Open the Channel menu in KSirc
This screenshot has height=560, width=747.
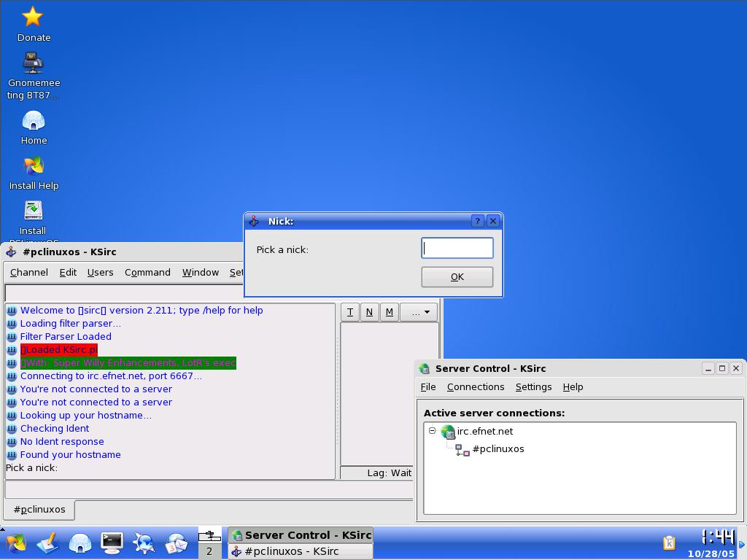(x=29, y=273)
